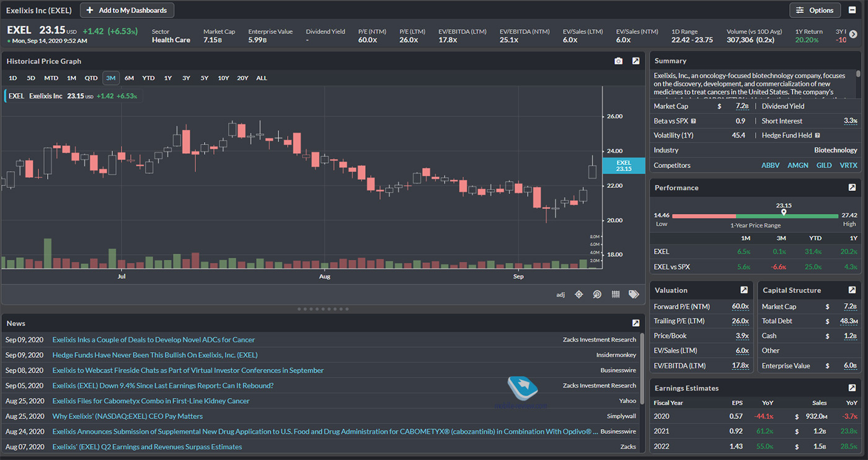
Task: Advance header metrics with the right arrow
Action: click(853, 35)
